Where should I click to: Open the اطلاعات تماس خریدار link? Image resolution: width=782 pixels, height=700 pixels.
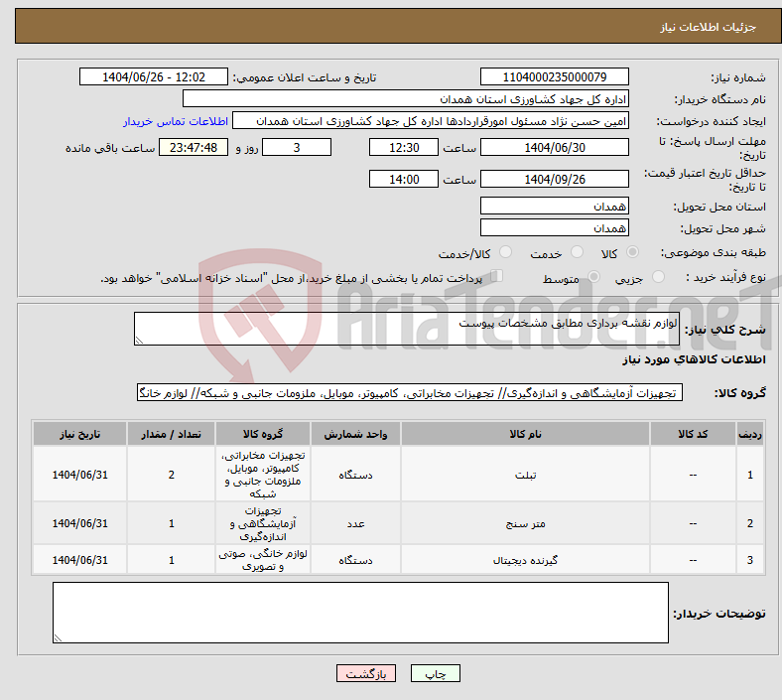(176, 121)
